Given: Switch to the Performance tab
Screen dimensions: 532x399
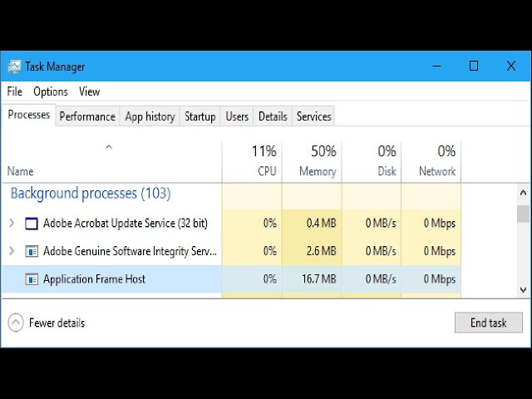Looking at the screenshot, I should 87,116.
